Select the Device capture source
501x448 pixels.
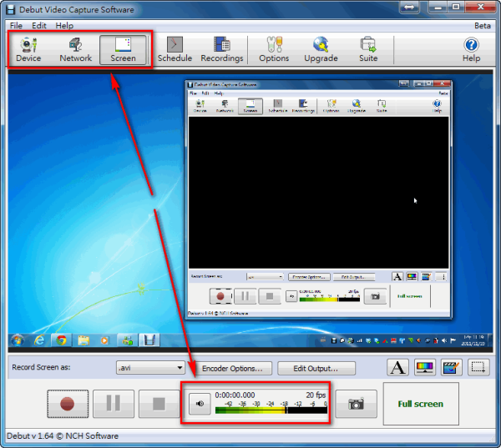point(28,49)
